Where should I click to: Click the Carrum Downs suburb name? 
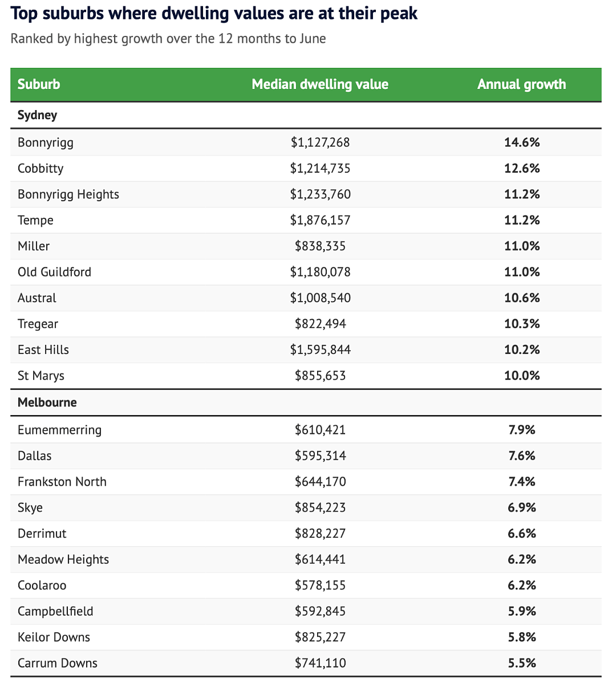pos(57,663)
